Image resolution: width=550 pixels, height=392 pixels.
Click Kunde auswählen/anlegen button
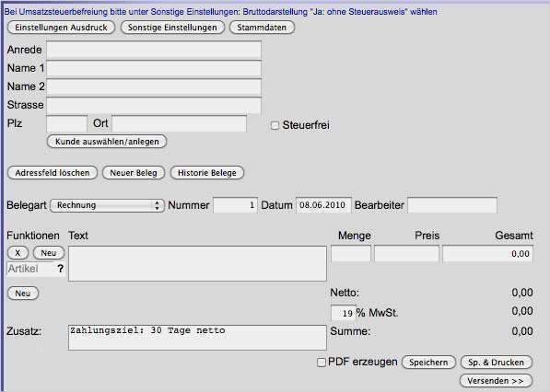pos(107,142)
